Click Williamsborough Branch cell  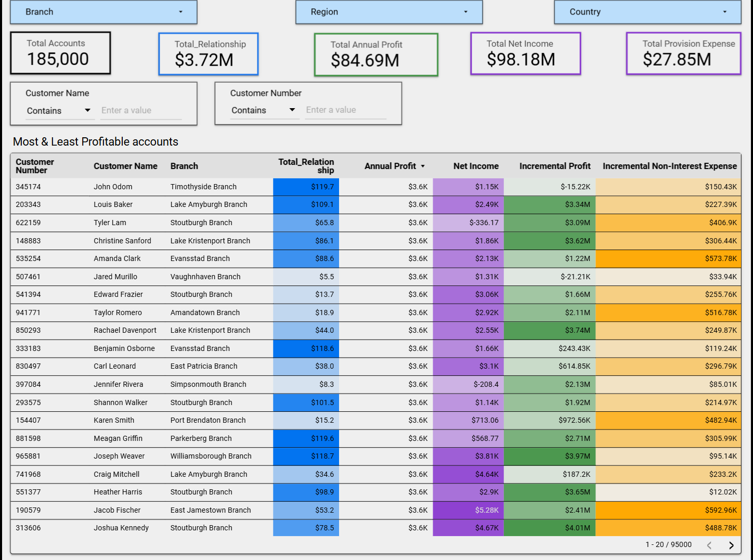(x=211, y=456)
